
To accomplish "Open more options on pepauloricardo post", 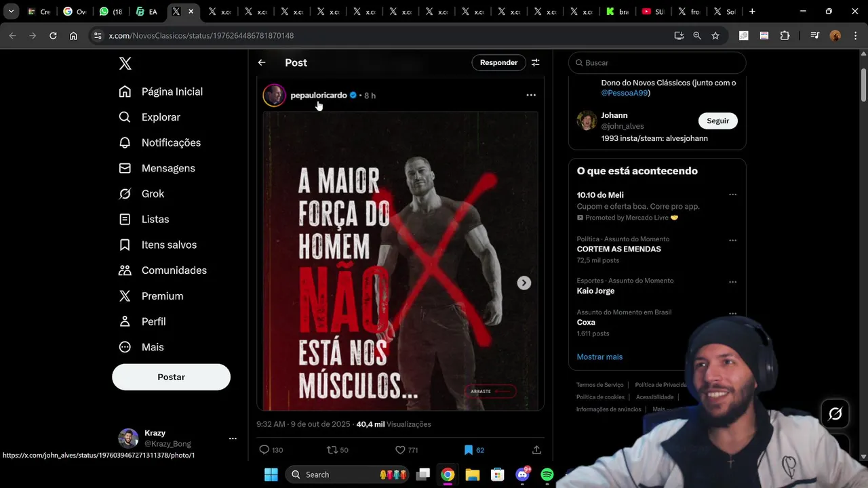I will pos(531,96).
